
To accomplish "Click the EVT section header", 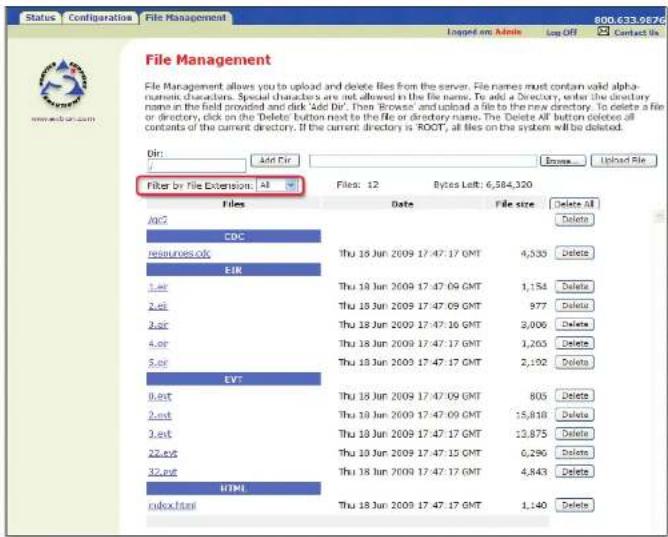I will click(233, 379).
